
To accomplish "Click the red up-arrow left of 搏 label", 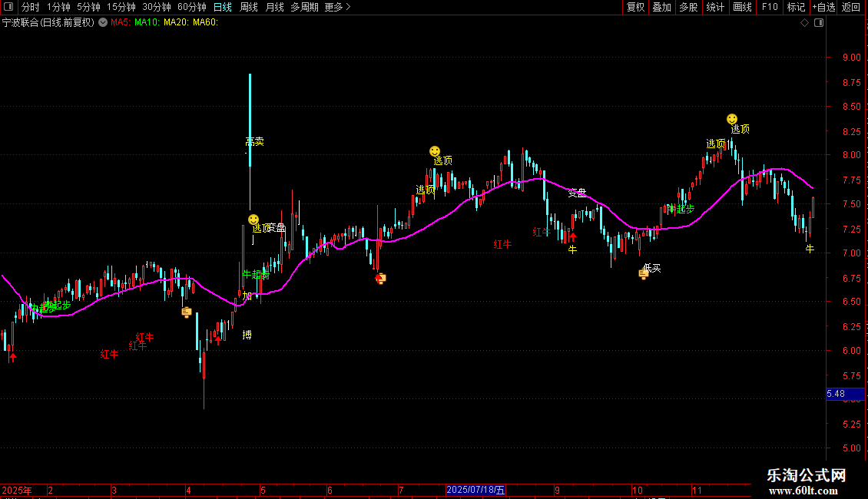I will click(218, 339).
